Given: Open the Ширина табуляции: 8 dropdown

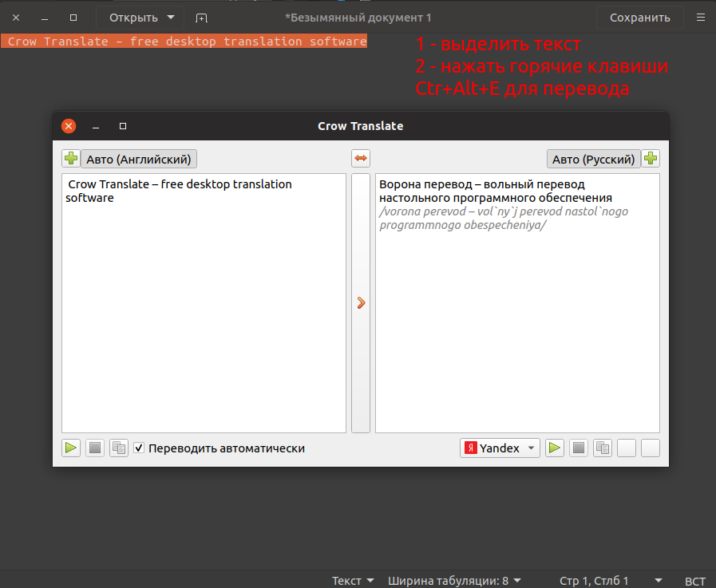Looking at the screenshot, I should tap(454, 580).
